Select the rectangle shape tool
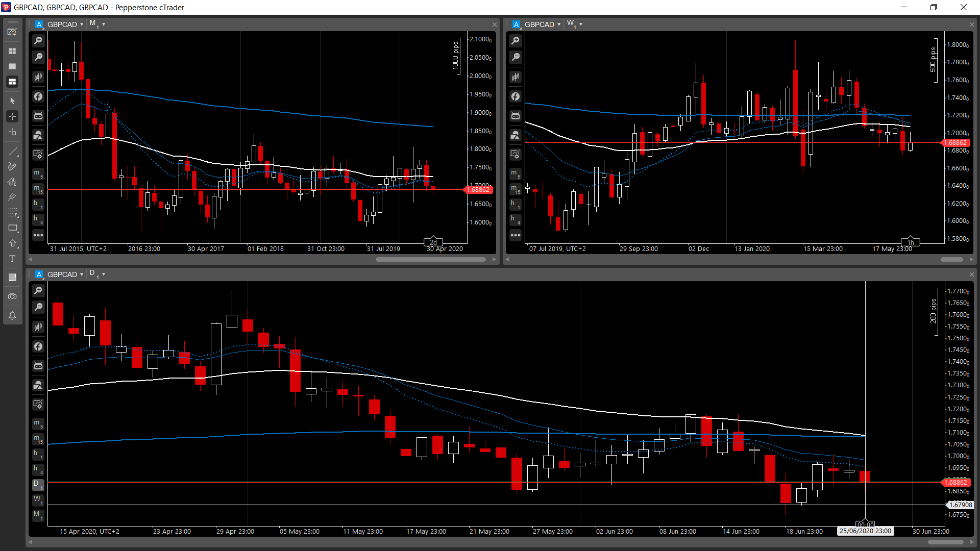Screen dimensions: 980x551 coord(12,228)
